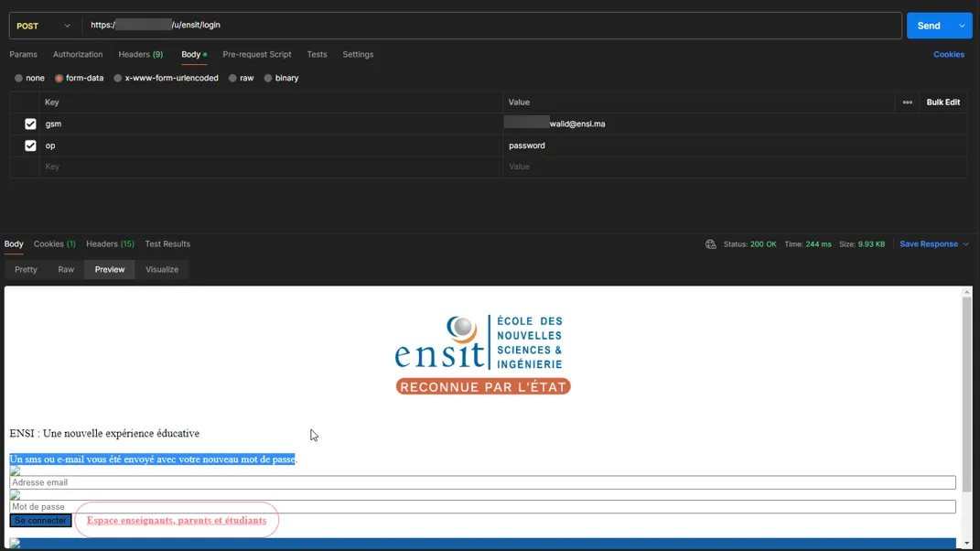Uncheck the gsm parameter checkbox
The width and height of the screenshot is (980, 551).
click(x=30, y=124)
